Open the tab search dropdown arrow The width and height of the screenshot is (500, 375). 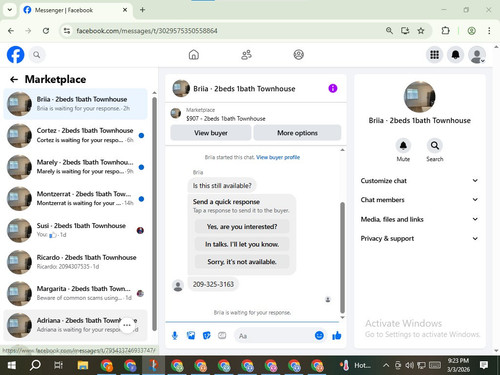[10, 10]
